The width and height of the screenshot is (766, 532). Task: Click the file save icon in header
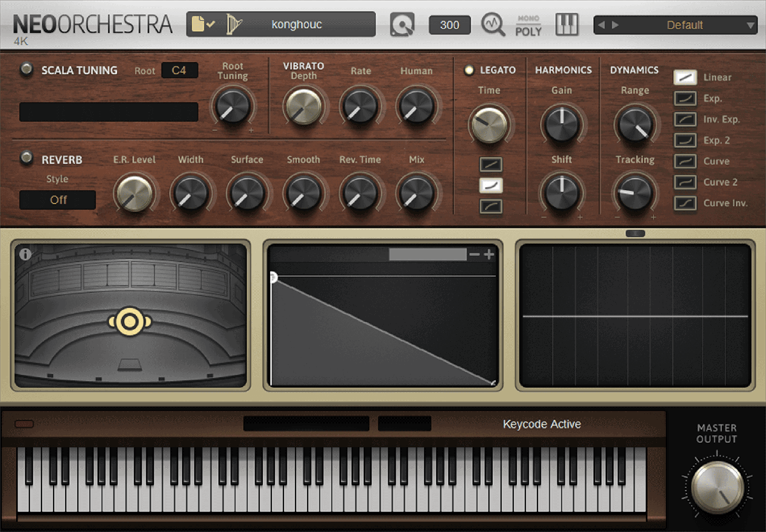[x=203, y=25]
